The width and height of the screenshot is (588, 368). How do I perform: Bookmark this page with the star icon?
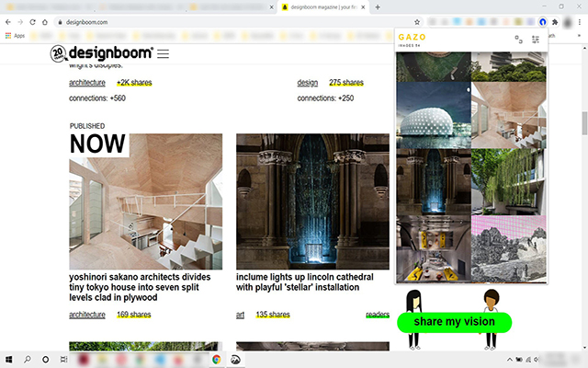pos(417,22)
